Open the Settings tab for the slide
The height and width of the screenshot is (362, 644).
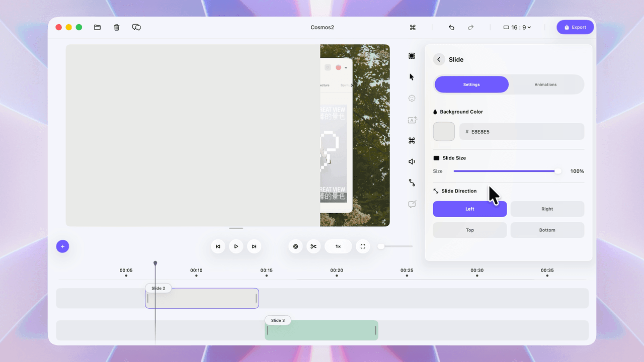[471, 84]
